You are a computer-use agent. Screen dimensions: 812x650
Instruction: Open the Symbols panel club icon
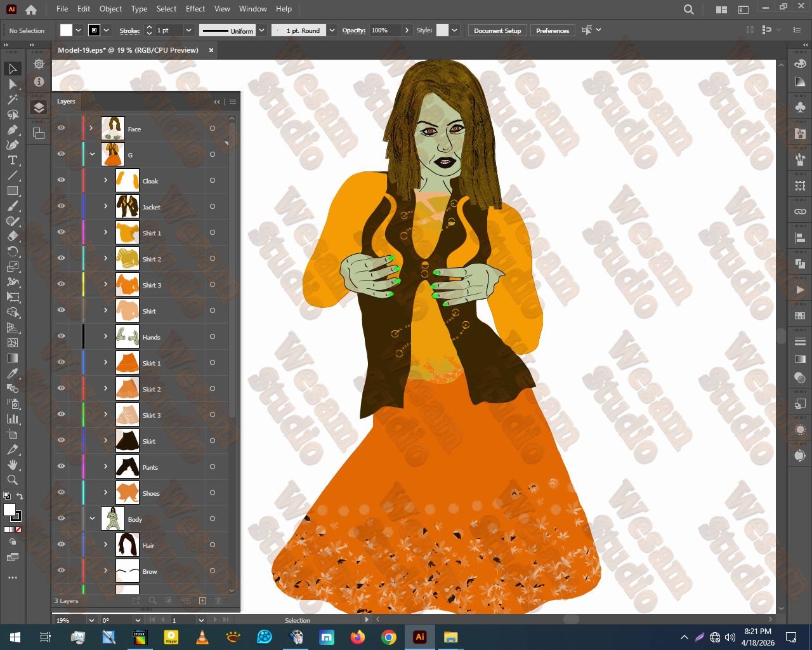point(800,107)
